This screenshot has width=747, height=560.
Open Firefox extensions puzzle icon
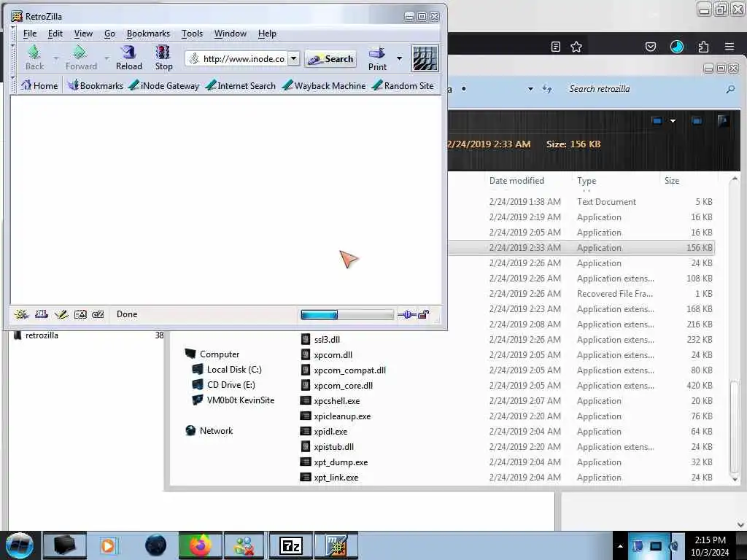pyautogui.click(x=703, y=47)
